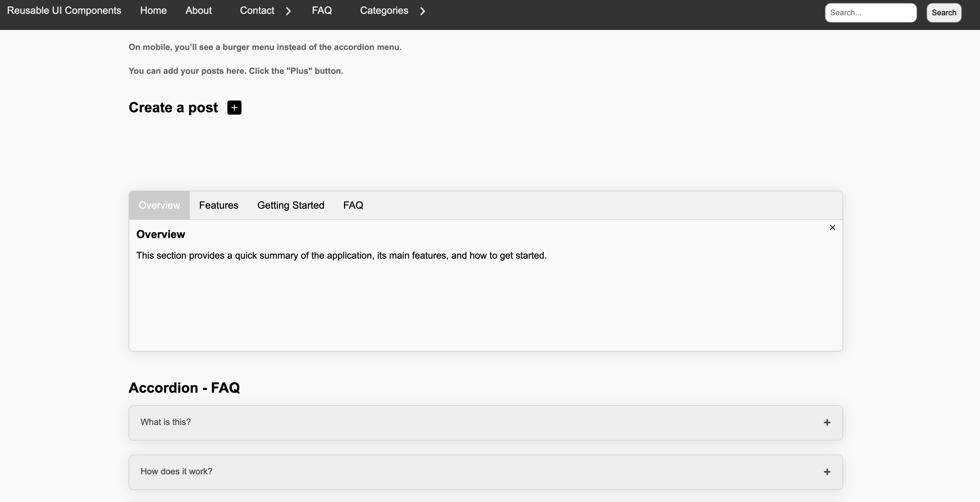Expand the Categories submenu chevron
980x502 pixels.
(422, 11)
